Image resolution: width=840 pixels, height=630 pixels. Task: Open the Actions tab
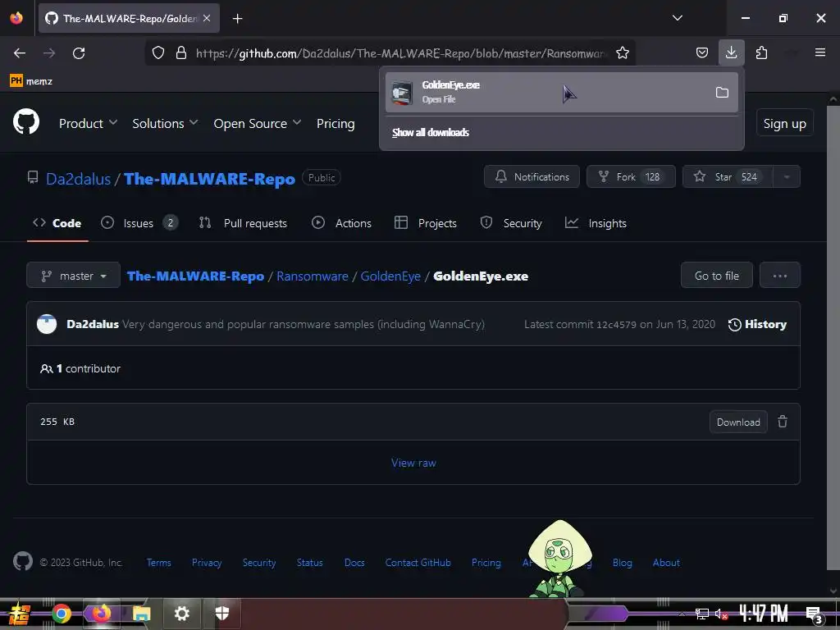pos(341,223)
